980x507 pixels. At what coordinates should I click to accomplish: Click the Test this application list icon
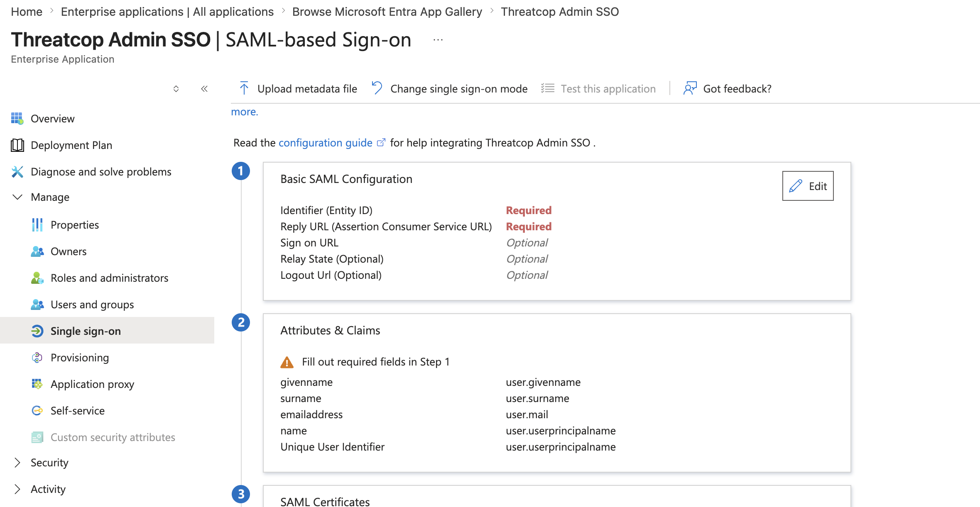pos(548,88)
